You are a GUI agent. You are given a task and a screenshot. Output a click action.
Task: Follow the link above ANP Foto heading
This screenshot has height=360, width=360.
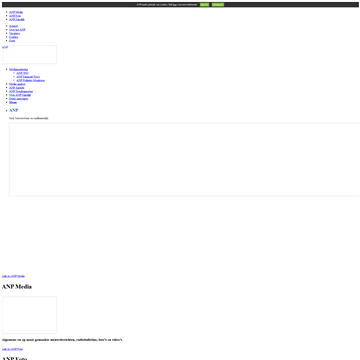click(x=12, y=349)
